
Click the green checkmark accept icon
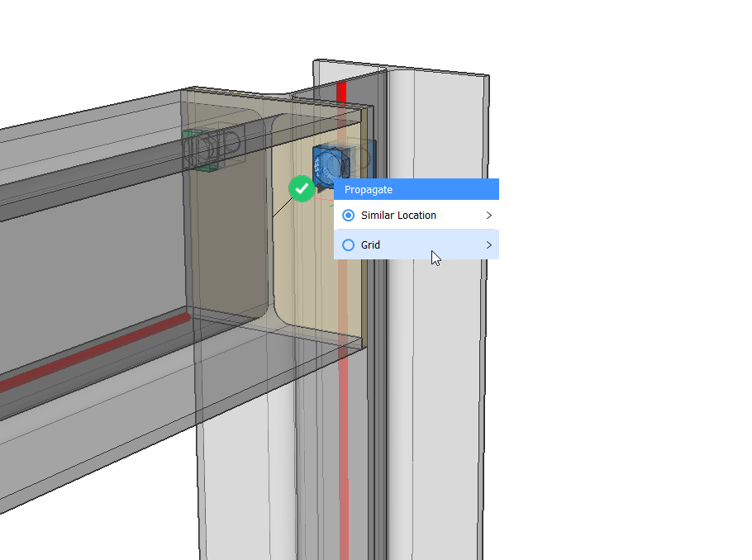tap(302, 188)
